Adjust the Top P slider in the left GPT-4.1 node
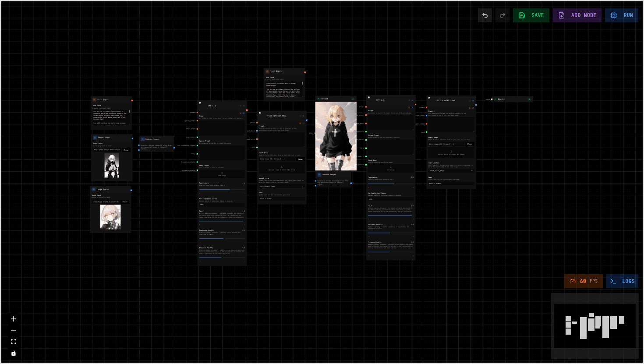 pos(222,221)
